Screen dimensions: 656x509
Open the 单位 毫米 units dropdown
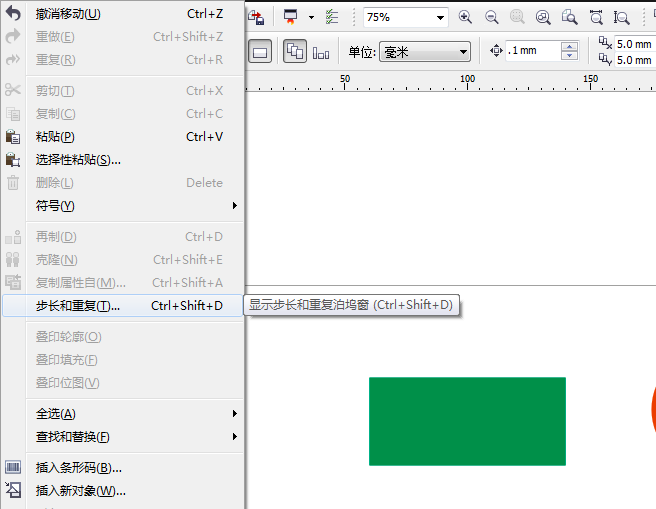click(425, 52)
